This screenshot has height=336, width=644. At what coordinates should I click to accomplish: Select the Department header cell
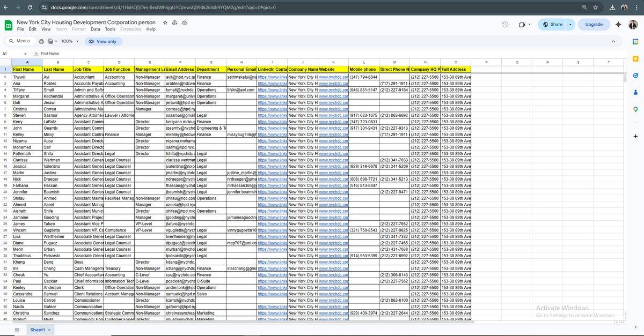[x=210, y=70]
